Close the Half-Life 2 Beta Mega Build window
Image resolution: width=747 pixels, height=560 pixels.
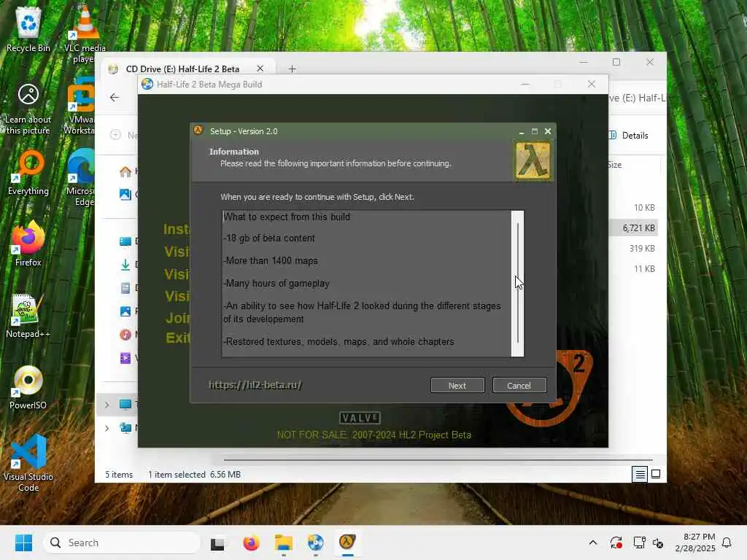pyautogui.click(x=592, y=85)
